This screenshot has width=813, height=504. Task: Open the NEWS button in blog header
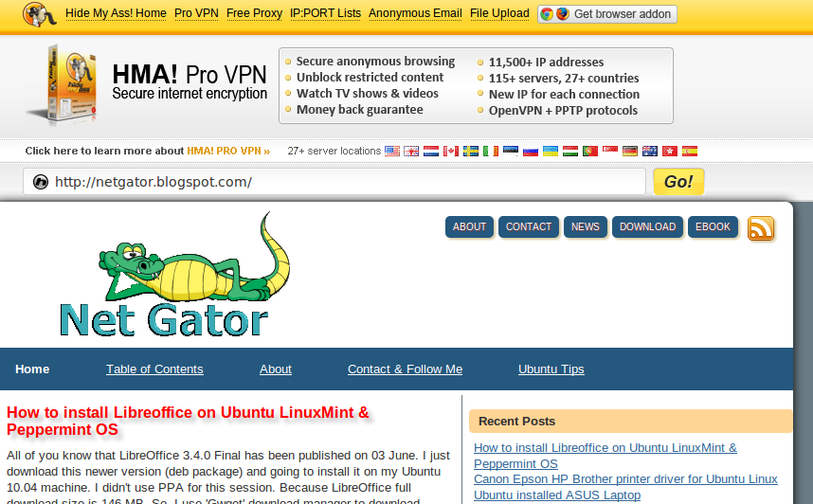586,227
